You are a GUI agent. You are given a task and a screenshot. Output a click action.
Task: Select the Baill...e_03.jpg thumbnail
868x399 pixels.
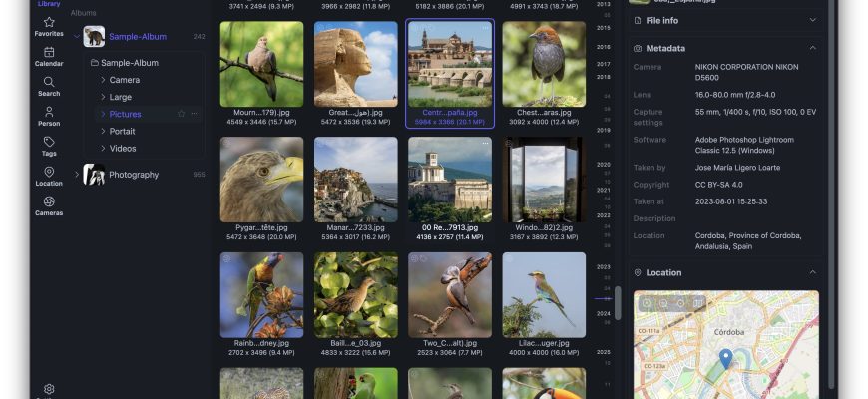356,295
